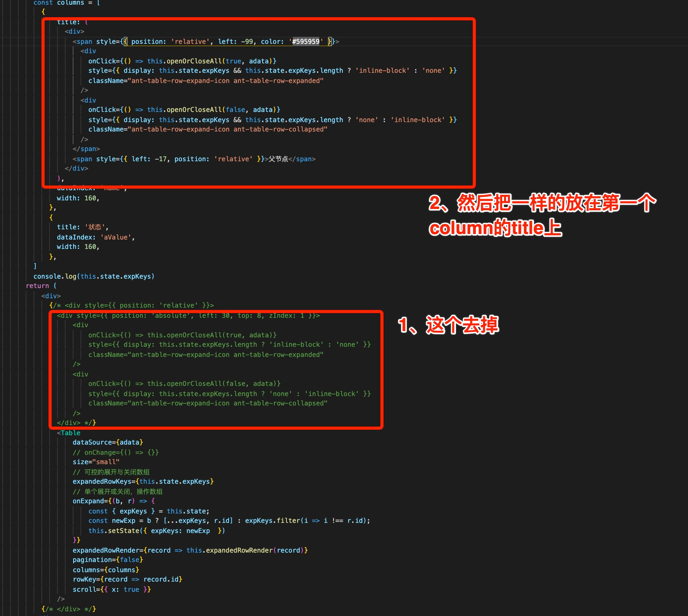The image size is (688, 616).
Task: Select the console.log(this.state.expKeys) statement
Action: [94, 276]
